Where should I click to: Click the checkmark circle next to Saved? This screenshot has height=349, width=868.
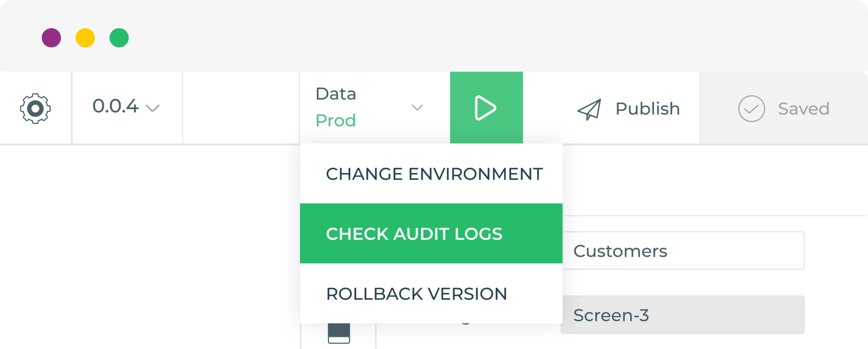pyautogui.click(x=751, y=108)
